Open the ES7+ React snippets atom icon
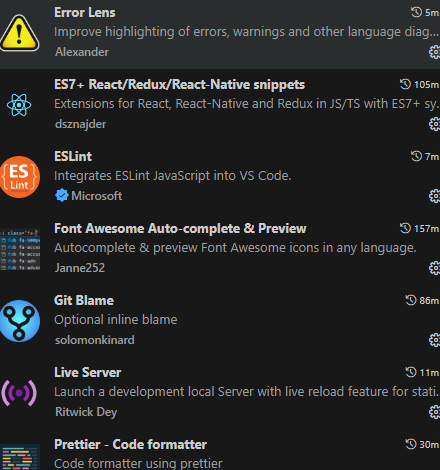 point(19,105)
